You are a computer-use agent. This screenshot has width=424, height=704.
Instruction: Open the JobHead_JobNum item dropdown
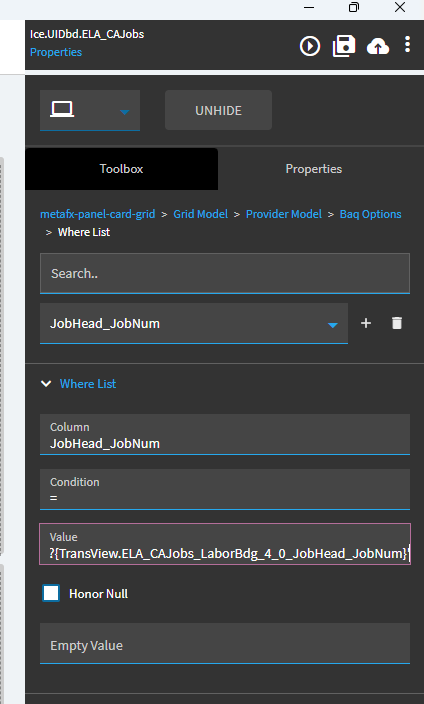click(194, 323)
